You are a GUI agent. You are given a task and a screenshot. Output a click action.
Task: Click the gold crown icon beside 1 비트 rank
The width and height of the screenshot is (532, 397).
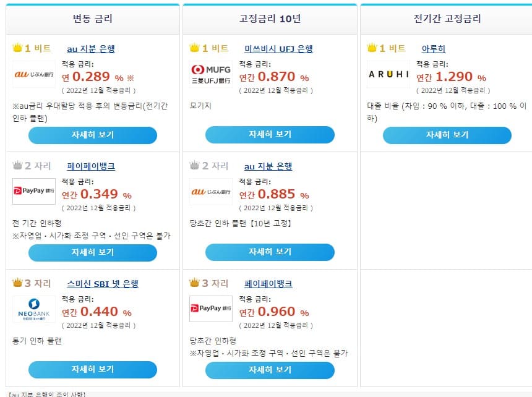pos(16,48)
